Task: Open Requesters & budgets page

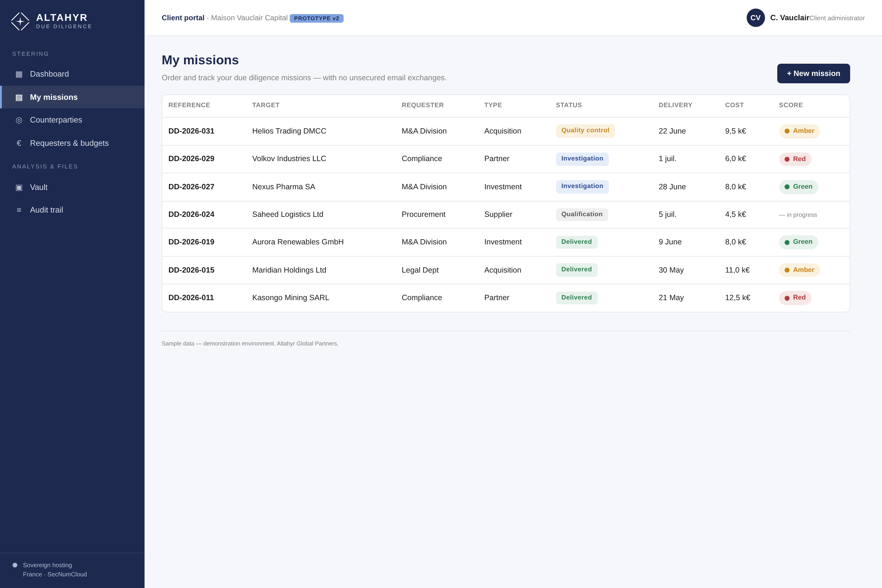Action: click(x=72, y=143)
